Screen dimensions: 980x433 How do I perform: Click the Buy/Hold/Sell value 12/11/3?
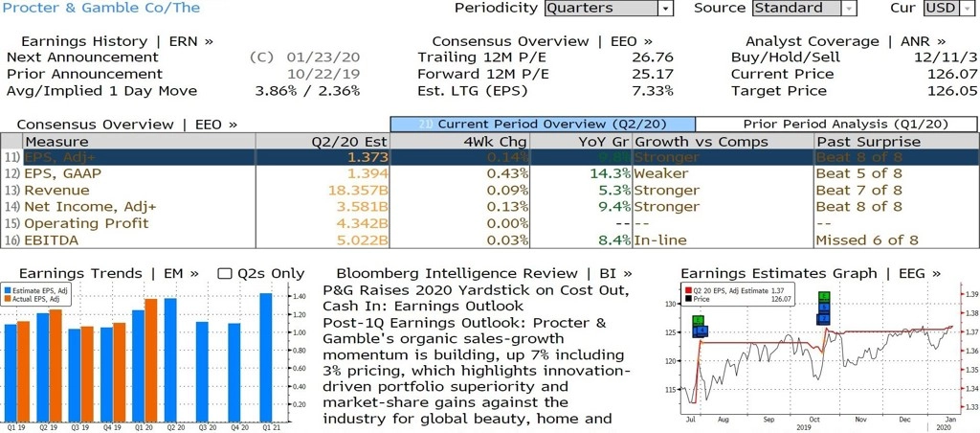click(944, 57)
